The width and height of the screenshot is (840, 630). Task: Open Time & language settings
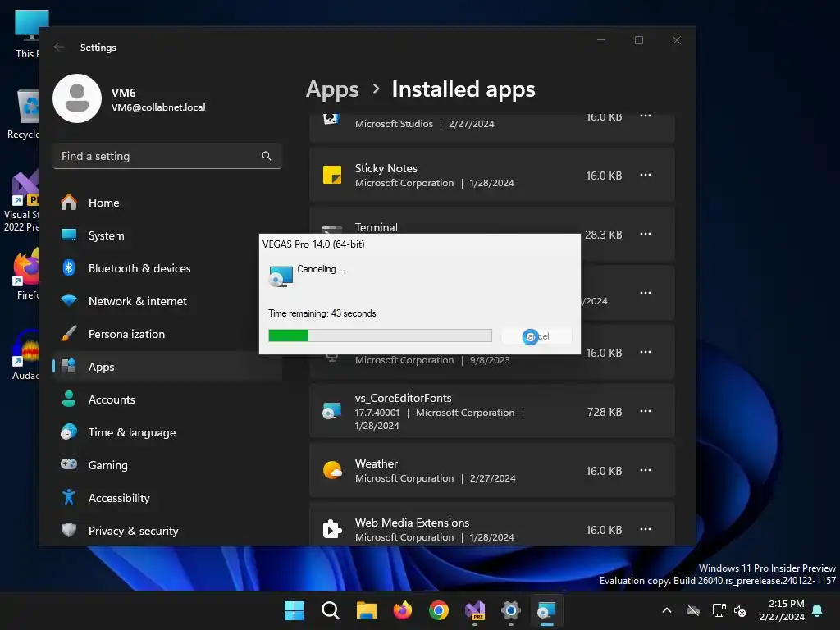click(167, 431)
